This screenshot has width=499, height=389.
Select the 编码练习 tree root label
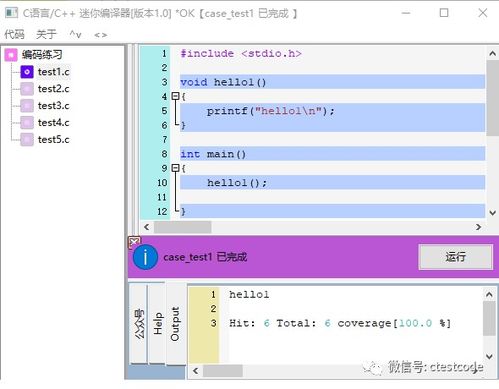(x=42, y=54)
